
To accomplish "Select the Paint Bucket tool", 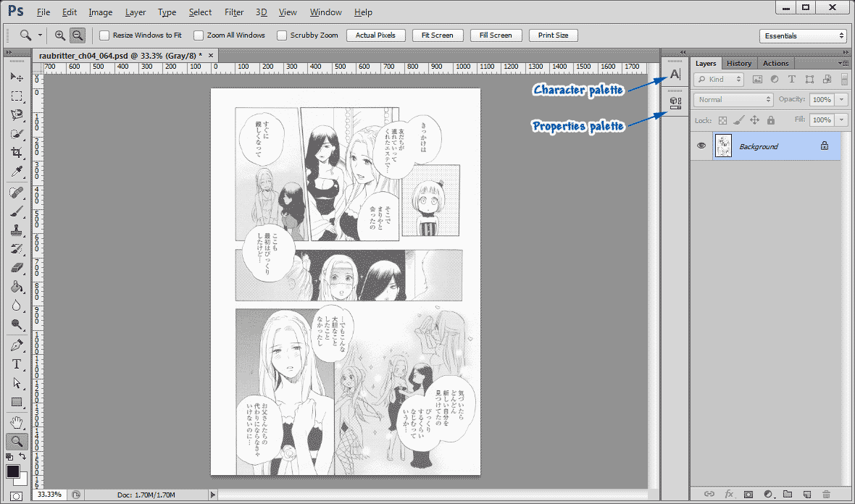I will tap(17, 287).
